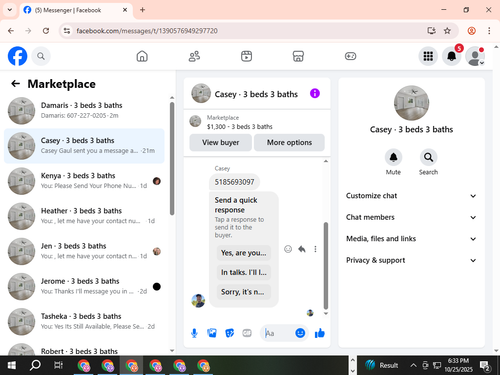Open the Video/Reels icon in top navigation
The image size is (500, 375).
[x=246, y=56]
